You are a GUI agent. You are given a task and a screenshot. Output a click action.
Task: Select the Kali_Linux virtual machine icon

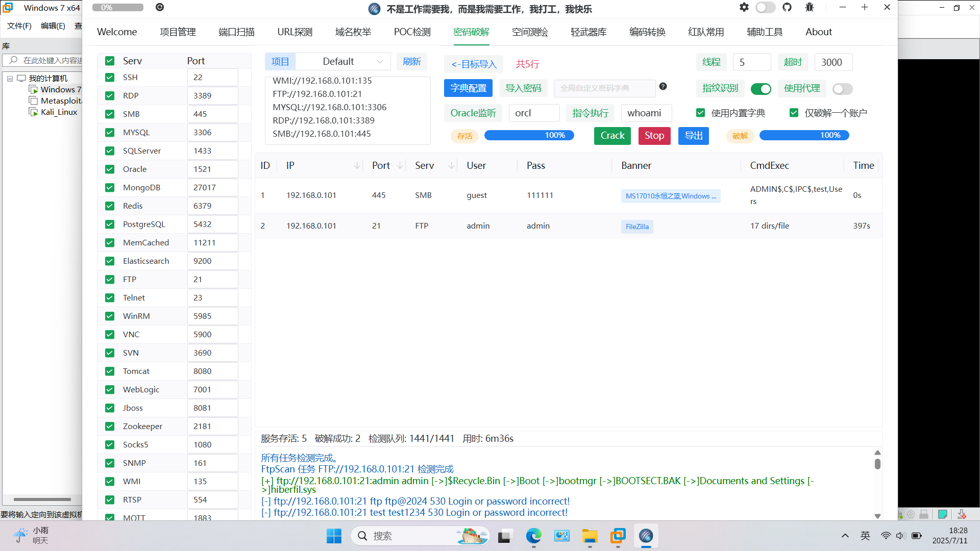click(x=34, y=112)
